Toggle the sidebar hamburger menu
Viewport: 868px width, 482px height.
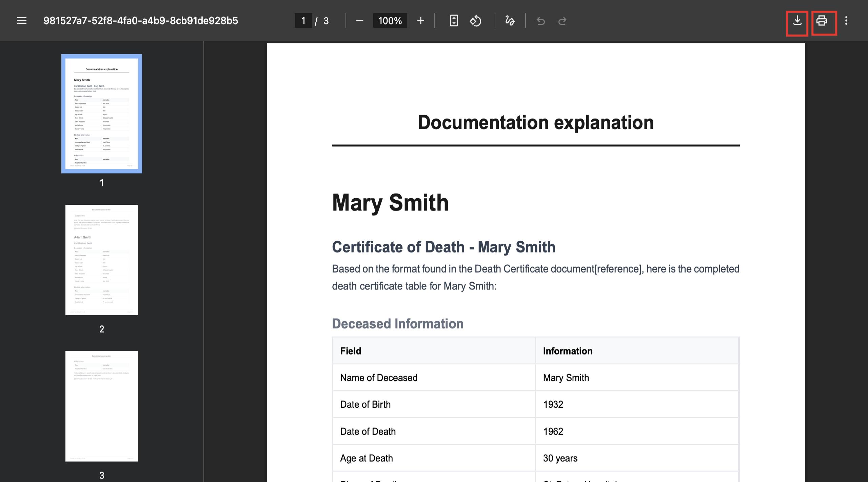click(x=22, y=21)
